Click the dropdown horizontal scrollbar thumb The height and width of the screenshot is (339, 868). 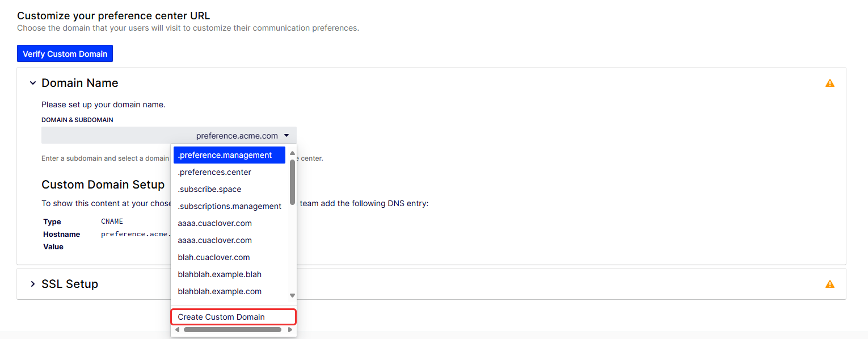point(233,329)
